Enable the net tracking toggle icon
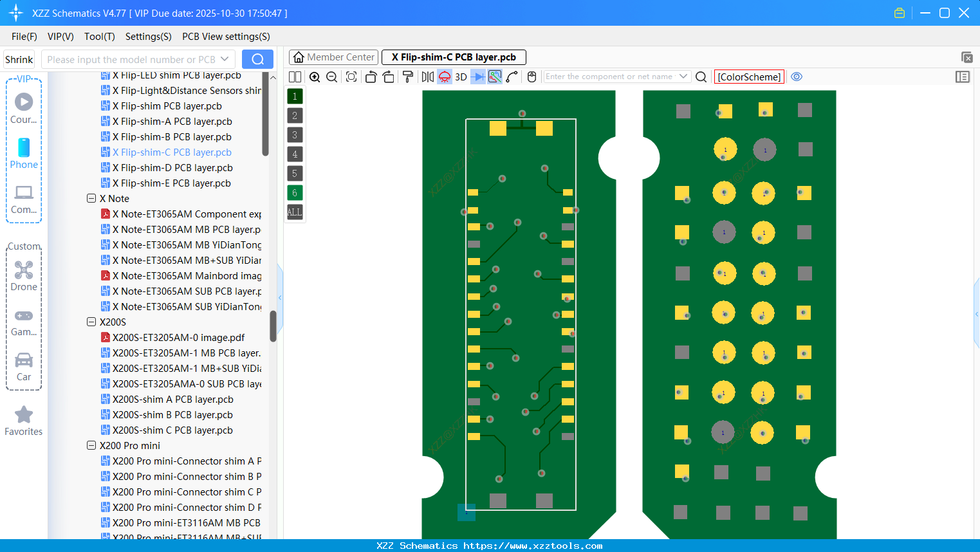 point(494,77)
